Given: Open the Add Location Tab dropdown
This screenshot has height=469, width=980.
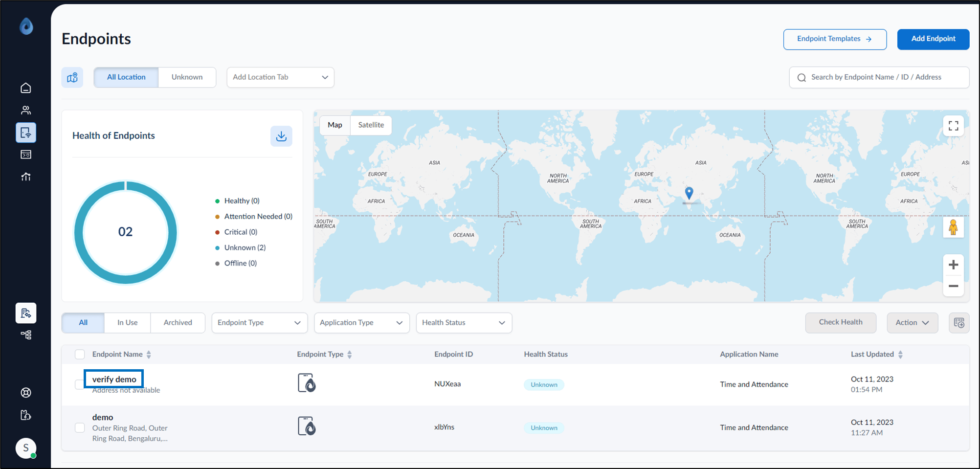Looking at the screenshot, I should pos(280,77).
